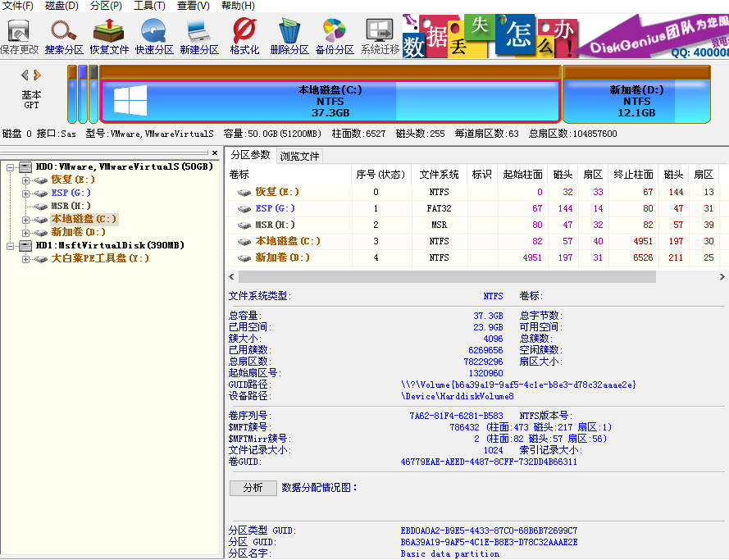Select 恢复(E:) row label in table

277,192
